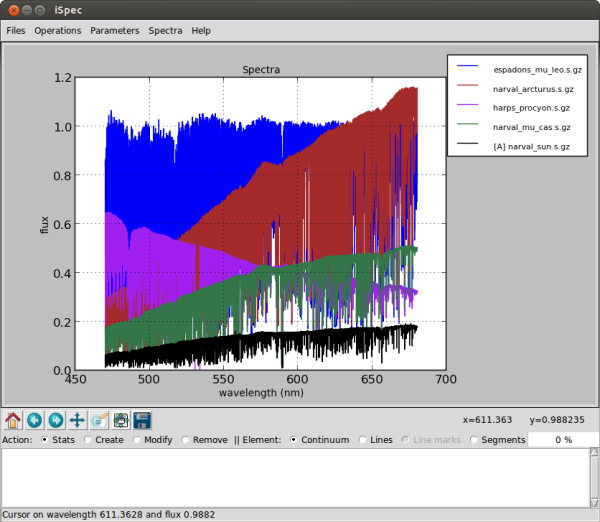The image size is (600, 522).
Task: Click the log area scrollbar down arrow
Action: click(x=594, y=503)
